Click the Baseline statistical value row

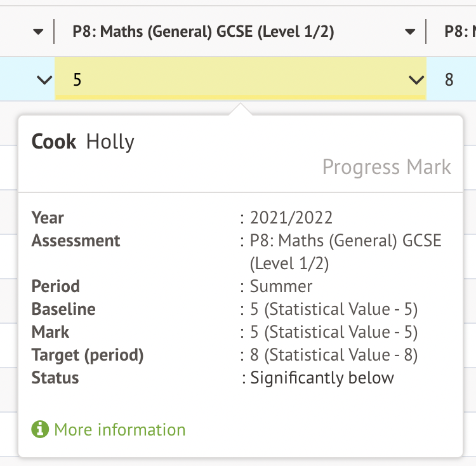point(334,309)
